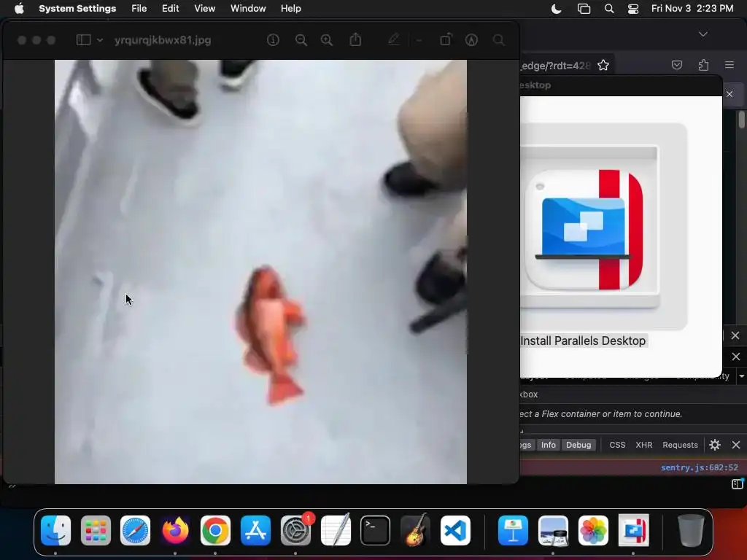Open Stage Manager windows icon in menu bar
Screen dimensions: 747x560
click(584, 9)
